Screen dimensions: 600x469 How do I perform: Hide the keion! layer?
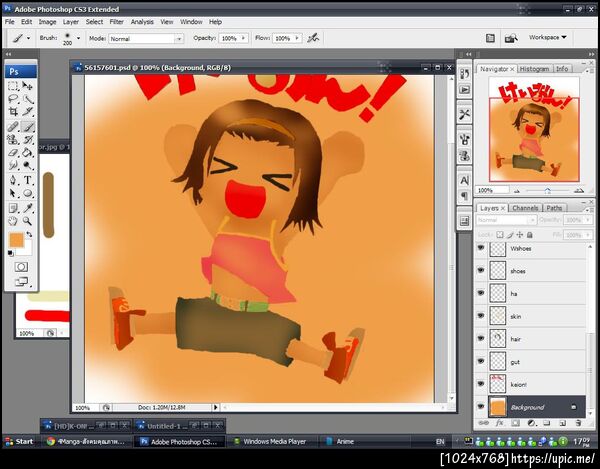(x=481, y=384)
